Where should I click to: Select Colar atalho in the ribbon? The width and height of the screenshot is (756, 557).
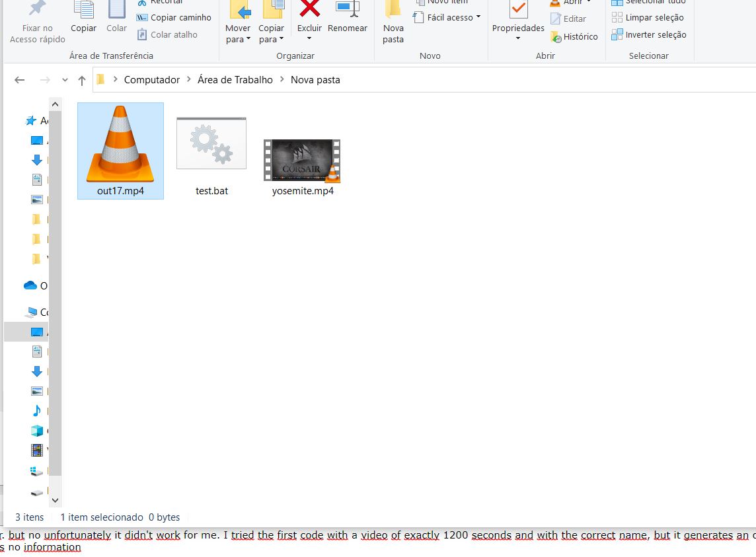tap(167, 35)
